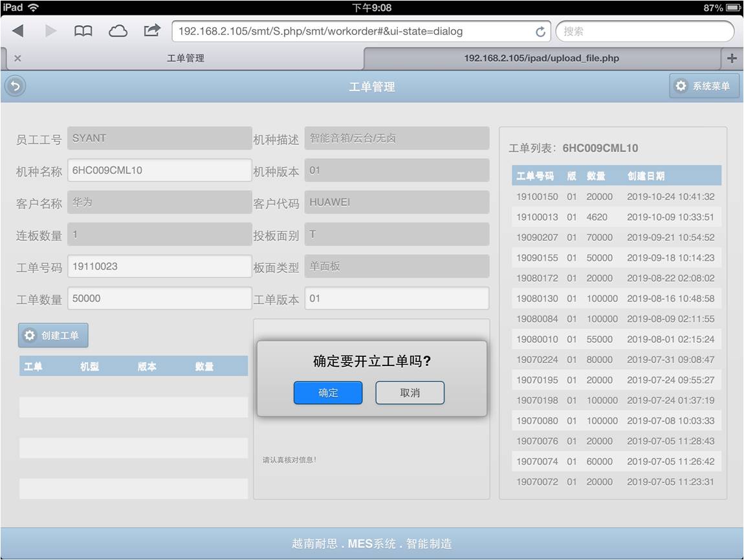The width and height of the screenshot is (744, 560).
Task: Open iCloud tabs cloud icon
Action: tap(118, 31)
